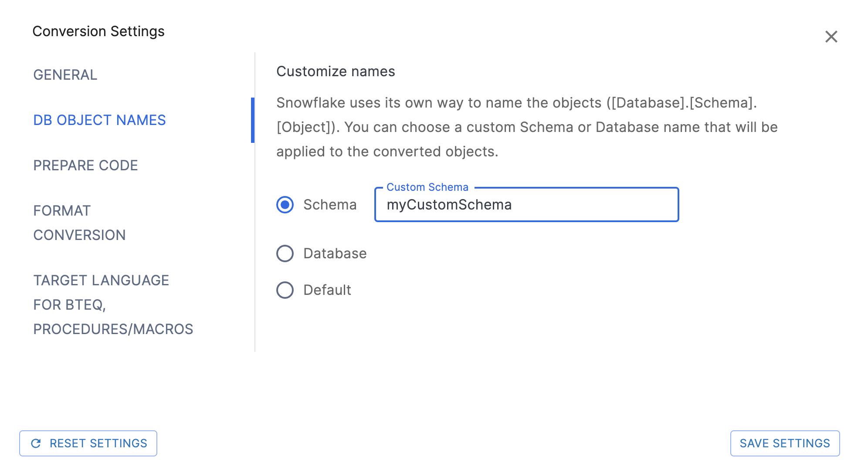Image resolution: width=868 pixels, height=473 pixels.
Task: Click the RESET SETTINGS button
Action: tap(88, 443)
